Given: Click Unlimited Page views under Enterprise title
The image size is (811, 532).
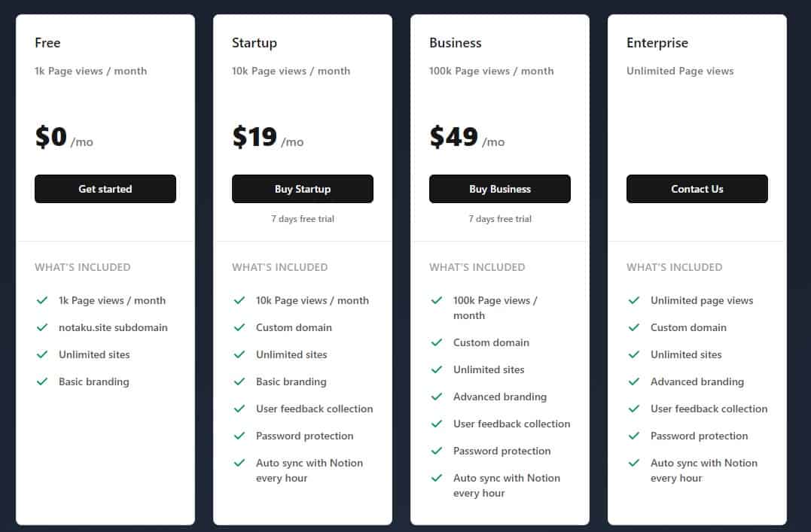Looking at the screenshot, I should point(680,71).
